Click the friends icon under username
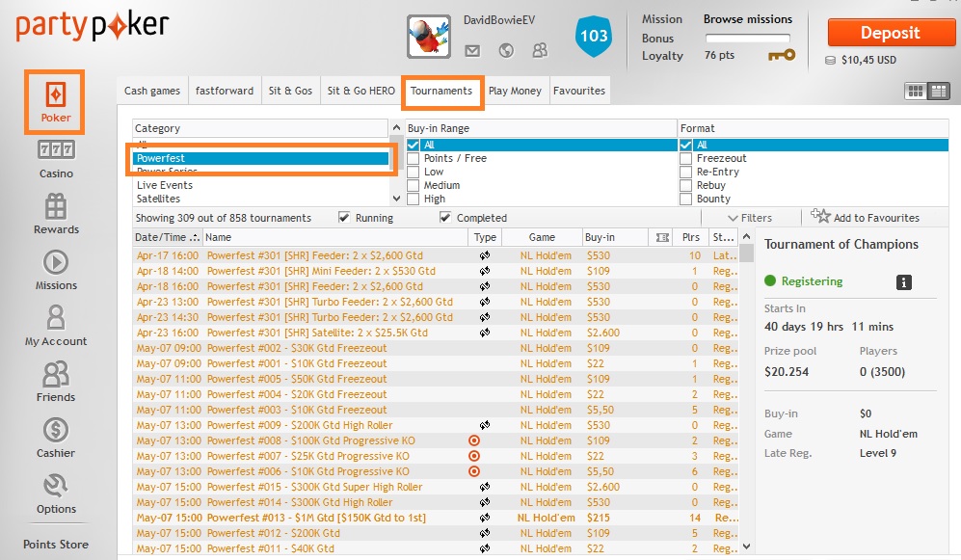 (540, 50)
